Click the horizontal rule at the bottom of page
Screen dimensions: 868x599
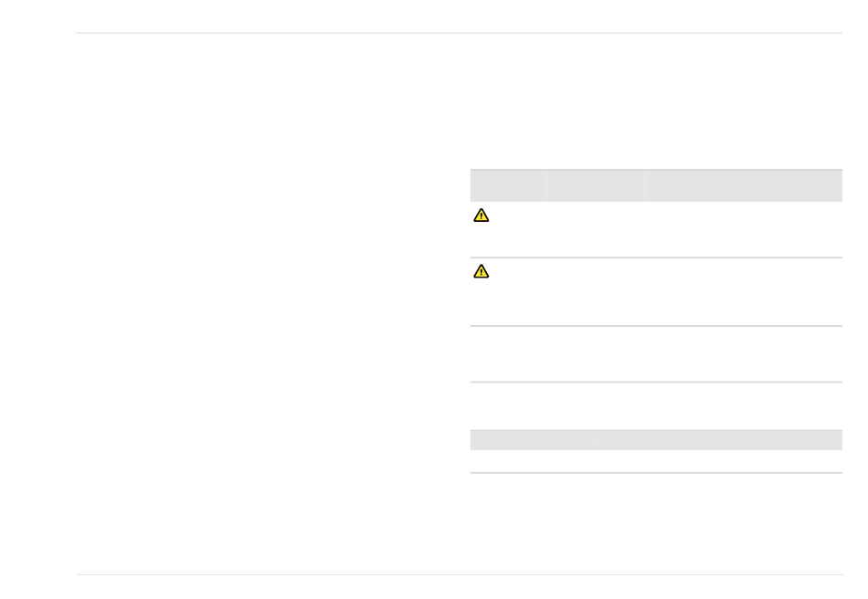pos(460,574)
